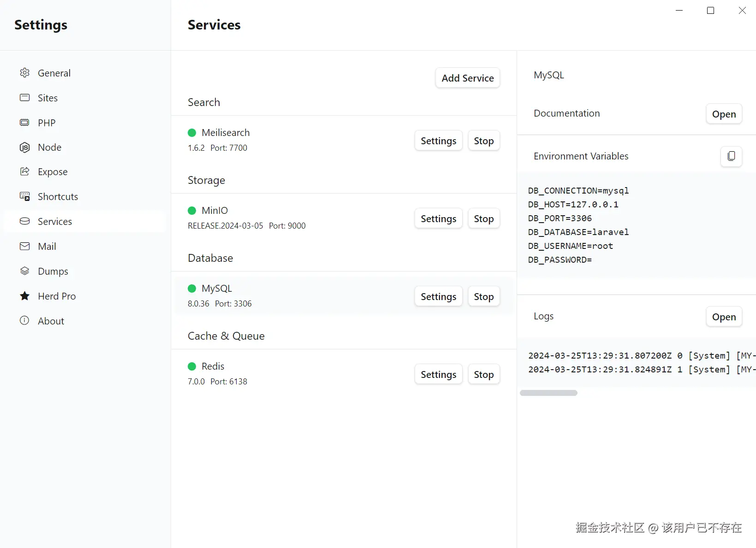Viewport: 756px width, 548px height.
Task: Stop the Redis service
Action: (483, 375)
